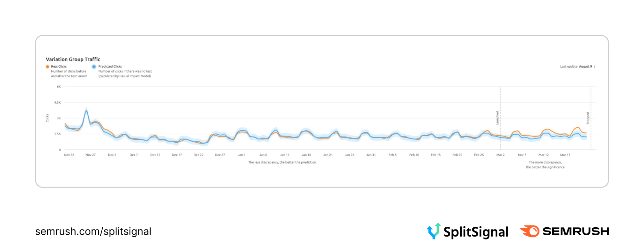This screenshot has width=644, height=249.
Task: Toggle the Real Clicks legend label
Action: (x=59, y=67)
